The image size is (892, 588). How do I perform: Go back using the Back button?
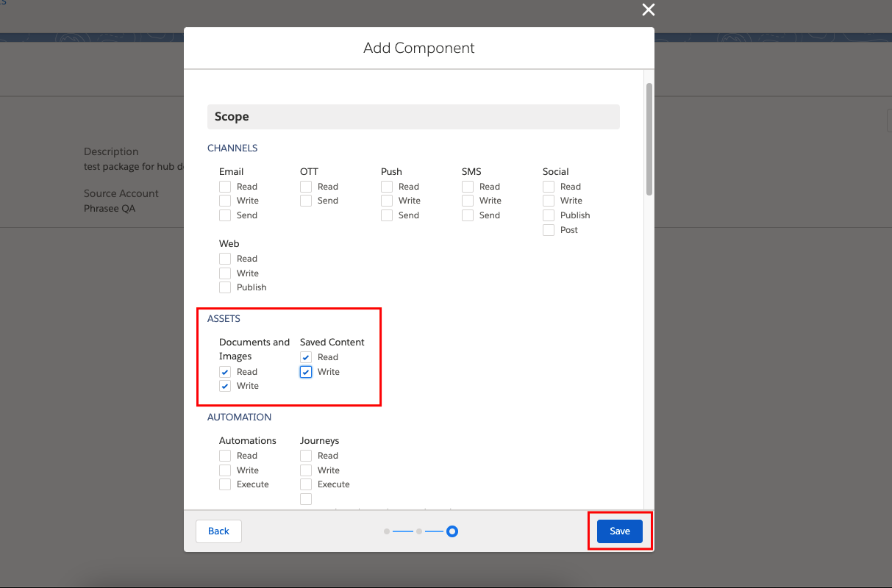(218, 531)
